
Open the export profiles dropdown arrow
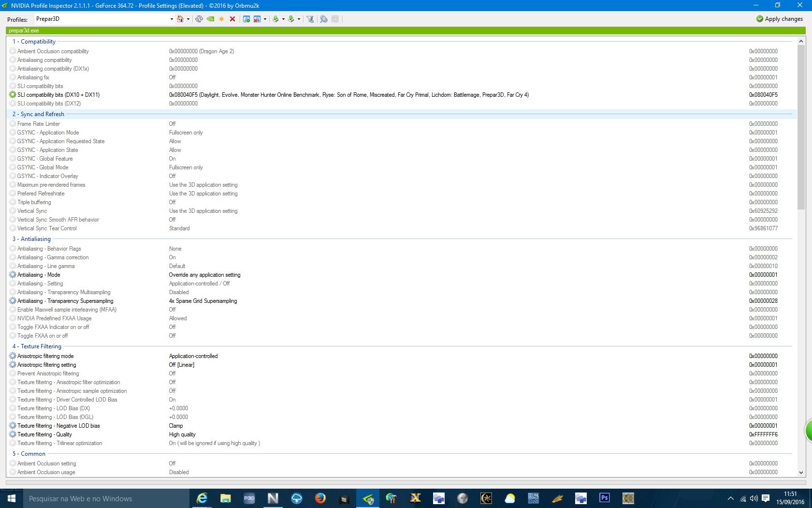tap(283, 19)
